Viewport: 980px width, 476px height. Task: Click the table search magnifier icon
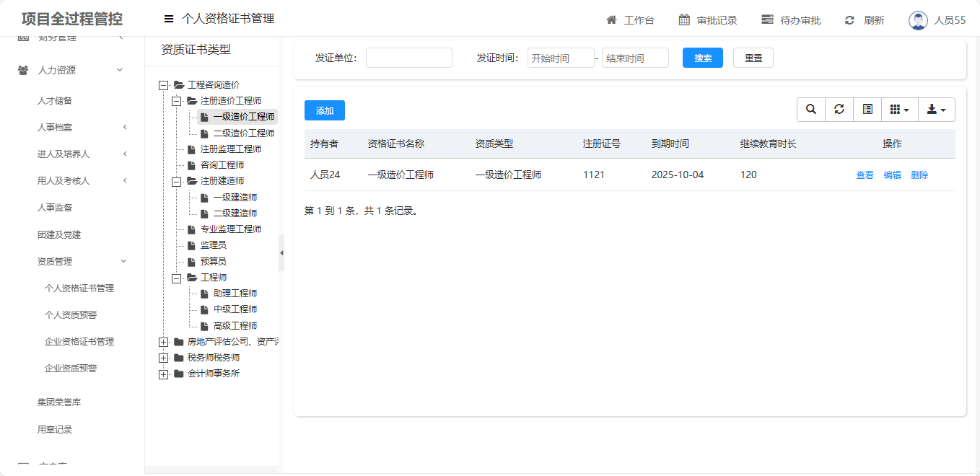[811, 110]
